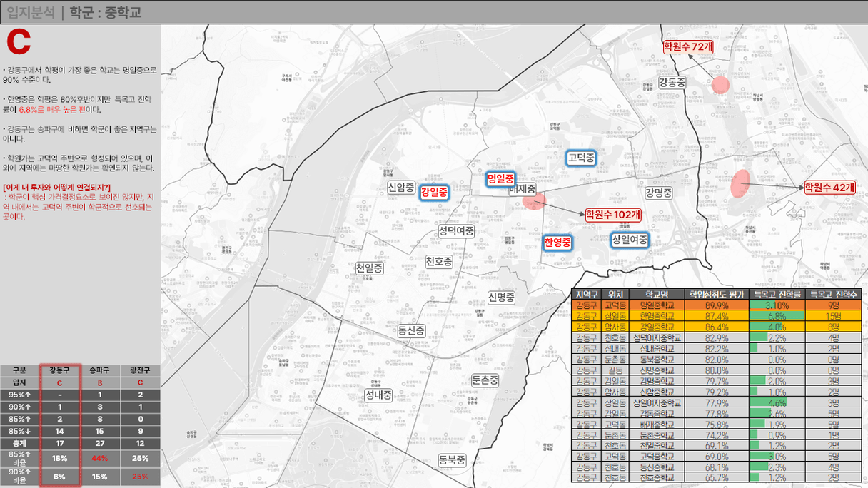This screenshot has width=868, height=488.
Task: Click the red marker linked to 학원수 42개
Action: tap(740, 183)
